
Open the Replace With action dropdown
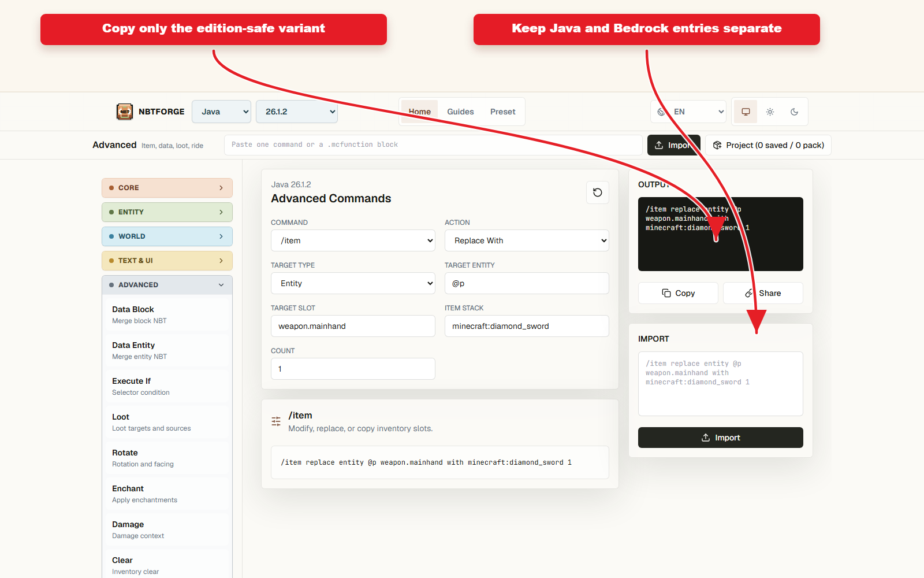[527, 240]
